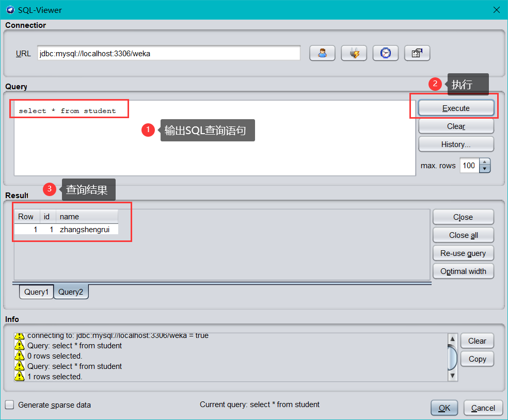Confirm with the OK button
The width and height of the screenshot is (508, 420).
coord(444,408)
